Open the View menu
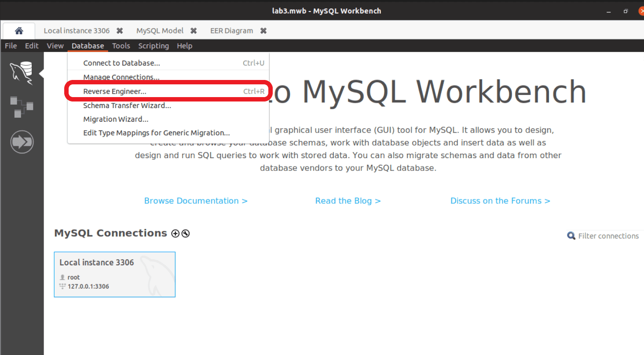This screenshot has height=355, width=644. pos(55,46)
